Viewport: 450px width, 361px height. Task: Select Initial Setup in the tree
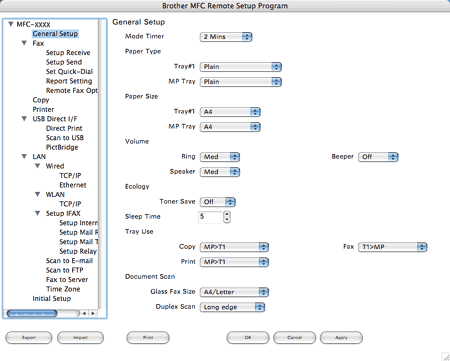pyautogui.click(x=52, y=299)
